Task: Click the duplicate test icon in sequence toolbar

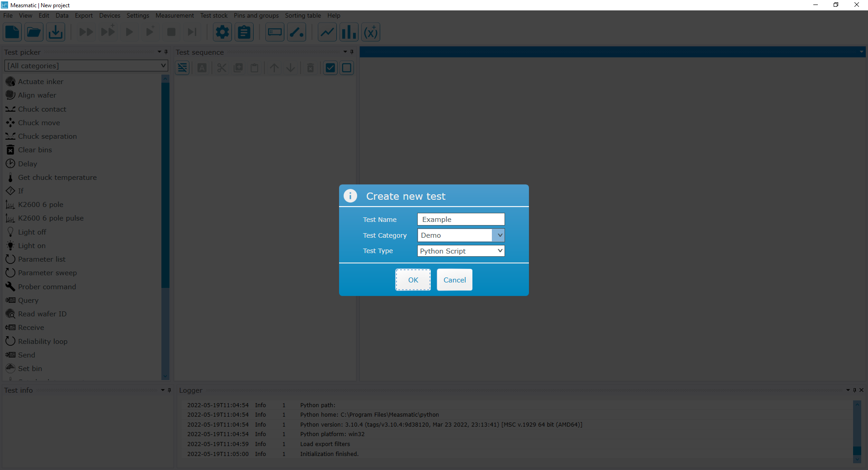Action: [x=238, y=68]
